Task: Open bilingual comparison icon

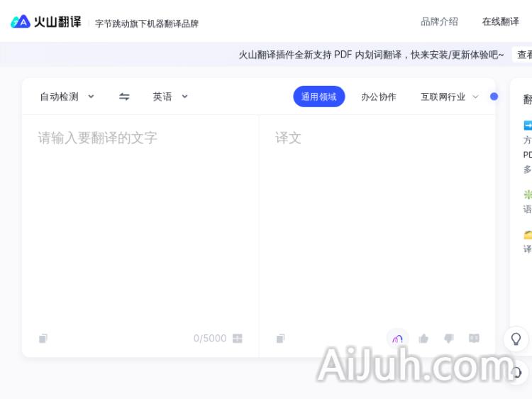Action: click(x=474, y=338)
